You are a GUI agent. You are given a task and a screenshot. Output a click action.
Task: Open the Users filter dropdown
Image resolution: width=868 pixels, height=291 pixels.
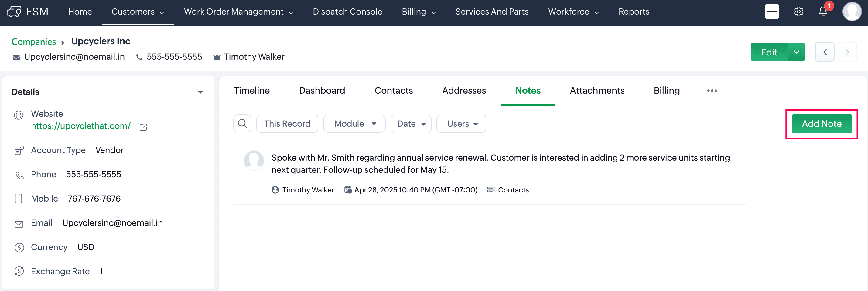pyautogui.click(x=461, y=124)
